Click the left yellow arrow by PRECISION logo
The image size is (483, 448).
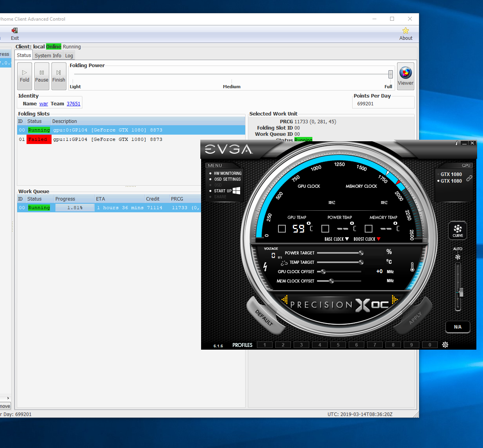tap(285, 300)
